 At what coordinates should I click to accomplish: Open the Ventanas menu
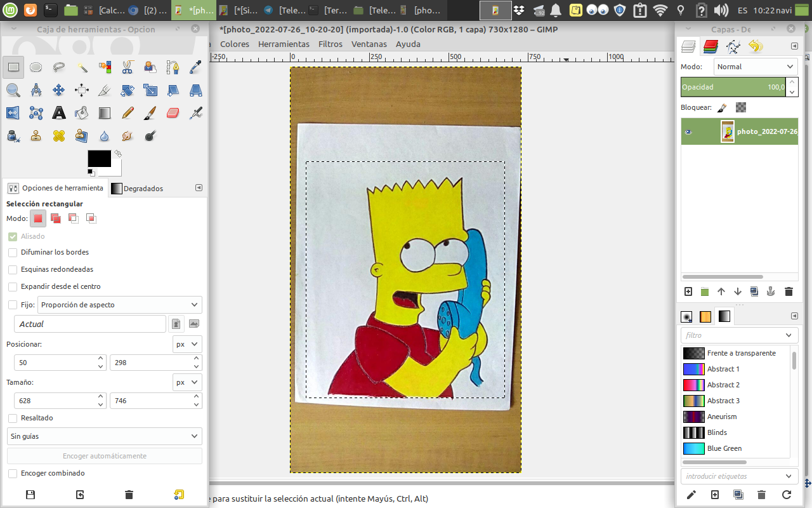point(369,44)
